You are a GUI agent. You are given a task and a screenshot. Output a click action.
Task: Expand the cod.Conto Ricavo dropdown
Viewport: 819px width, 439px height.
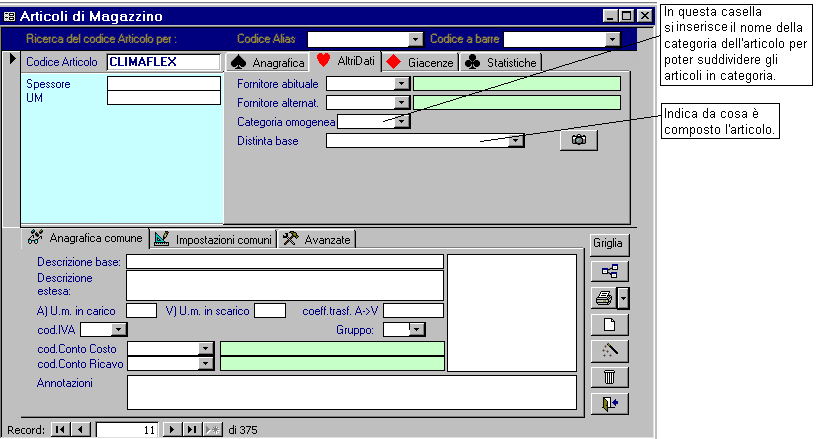[205, 363]
